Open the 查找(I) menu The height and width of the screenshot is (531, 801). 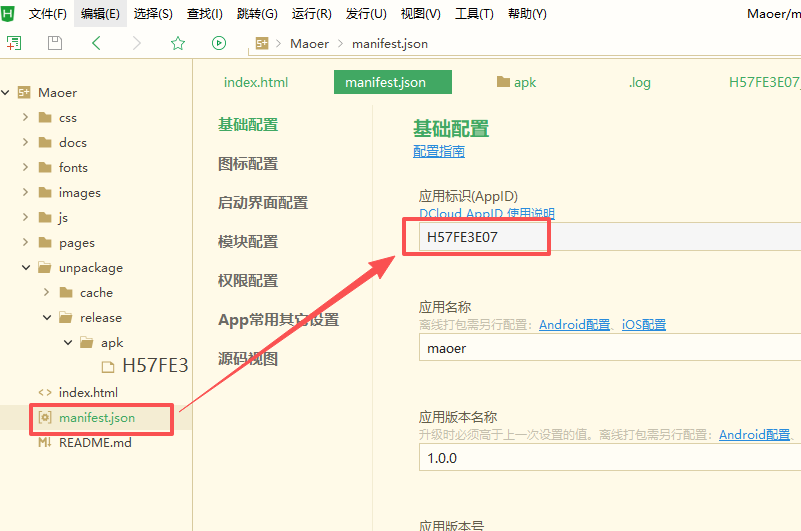[x=205, y=14]
